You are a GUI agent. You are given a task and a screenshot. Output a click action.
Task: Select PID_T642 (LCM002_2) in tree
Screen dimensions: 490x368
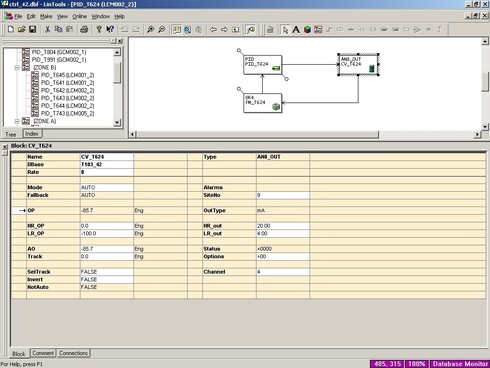(x=67, y=90)
